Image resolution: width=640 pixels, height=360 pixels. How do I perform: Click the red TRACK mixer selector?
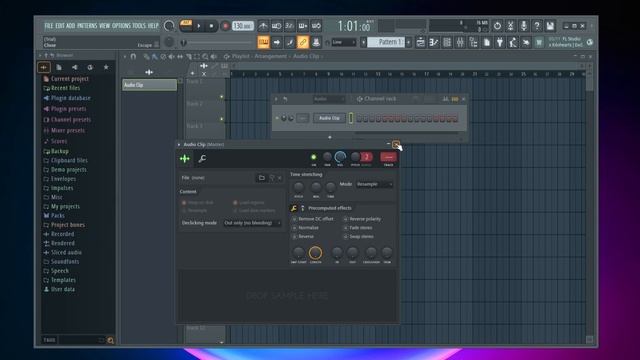[x=388, y=157]
